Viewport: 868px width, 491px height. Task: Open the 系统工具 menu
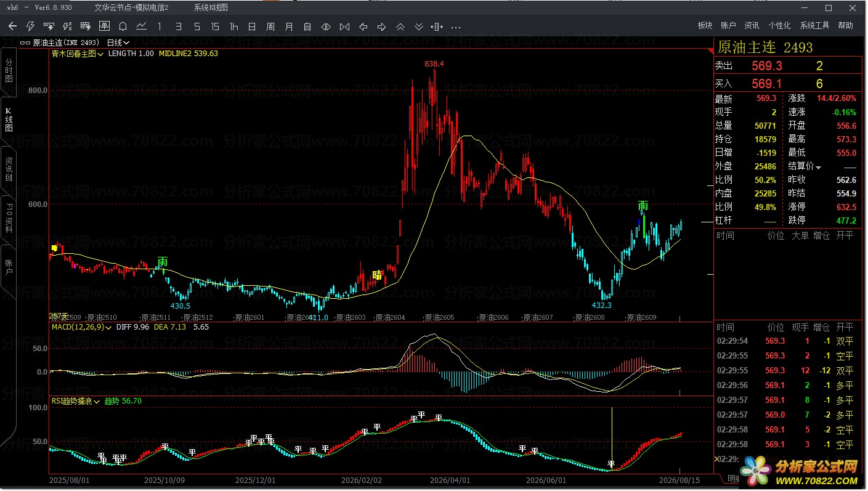814,26
